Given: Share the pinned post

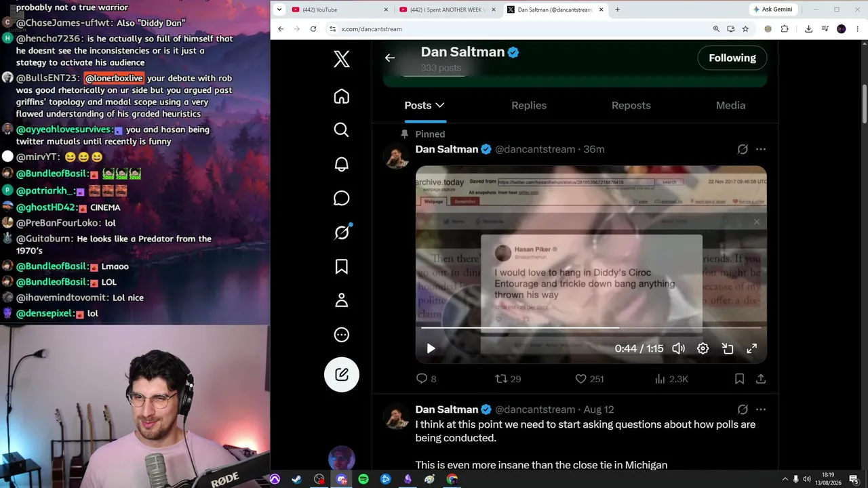Looking at the screenshot, I should pyautogui.click(x=761, y=379).
